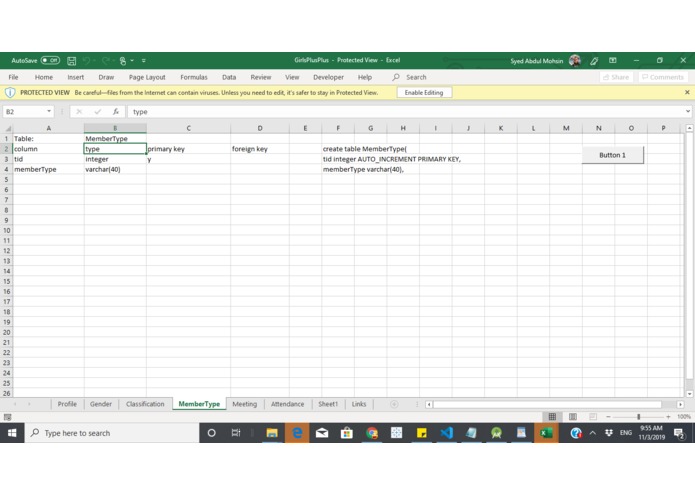Click the Undo icon in the title bar
Viewport: 695px width, 494px height.
click(x=87, y=61)
